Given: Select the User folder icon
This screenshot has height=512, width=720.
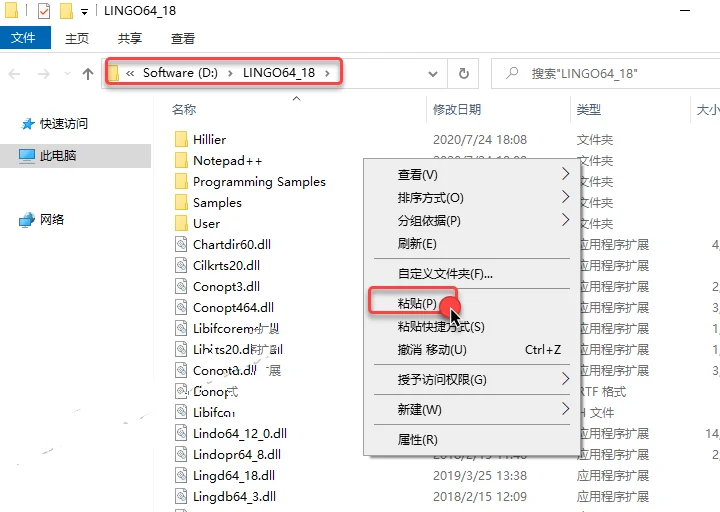Looking at the screenshot, I should tap(181, 224).
